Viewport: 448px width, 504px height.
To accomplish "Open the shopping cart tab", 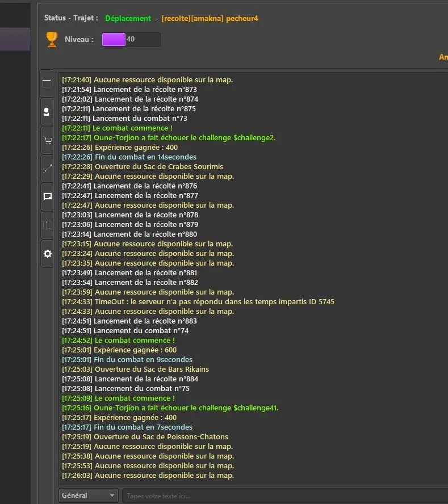I will point(48,140).
